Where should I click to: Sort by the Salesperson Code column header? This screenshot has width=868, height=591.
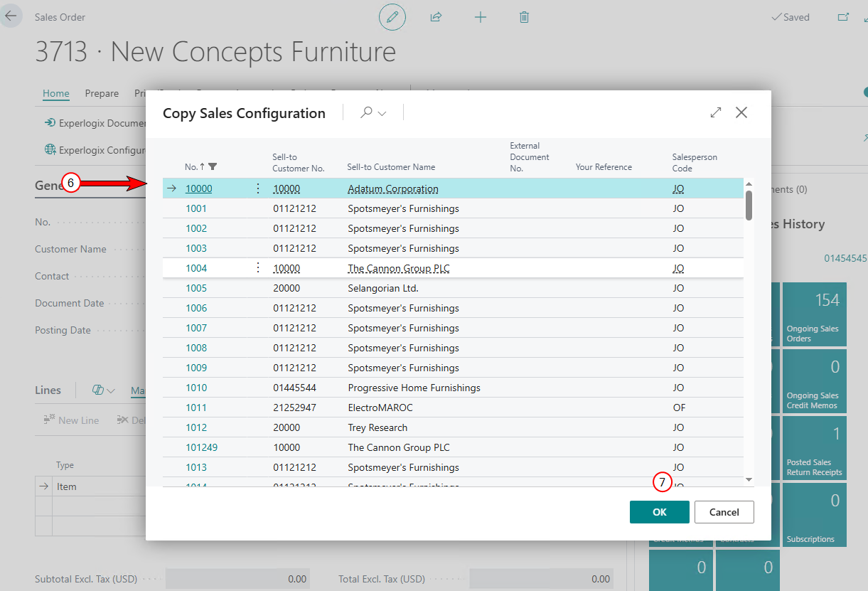coord(695,162)
